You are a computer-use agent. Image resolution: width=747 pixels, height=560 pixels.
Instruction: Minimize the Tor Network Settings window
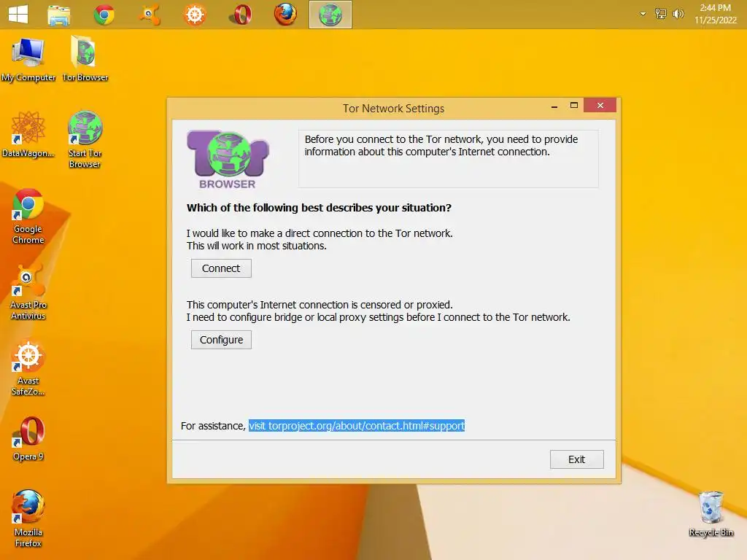coord(554,106)
